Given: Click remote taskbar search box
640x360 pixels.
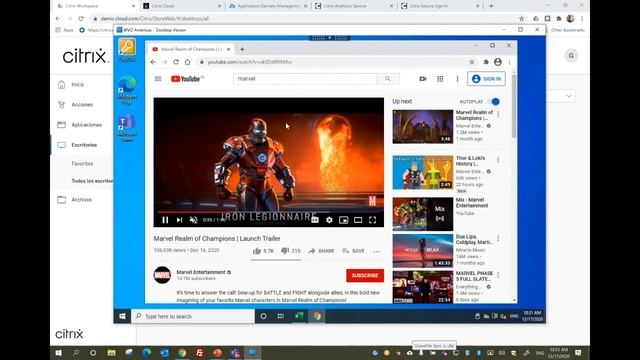Looking at the screenshot, I should (193, 316).
